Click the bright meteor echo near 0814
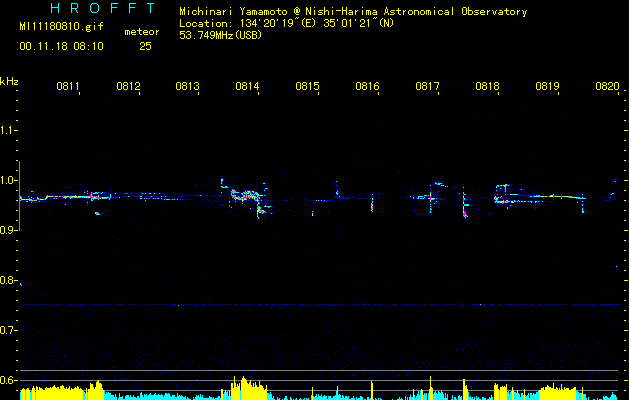629x400 pixels. pyautogui.click(x=247, y=197)
